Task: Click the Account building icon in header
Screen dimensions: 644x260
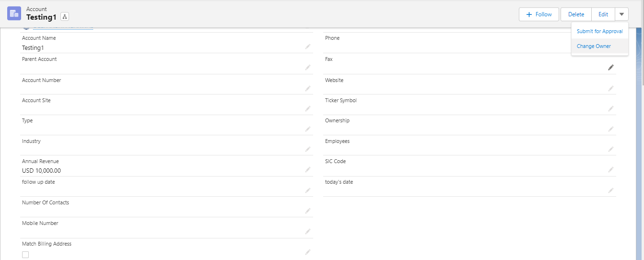Action: click(14, 13)
